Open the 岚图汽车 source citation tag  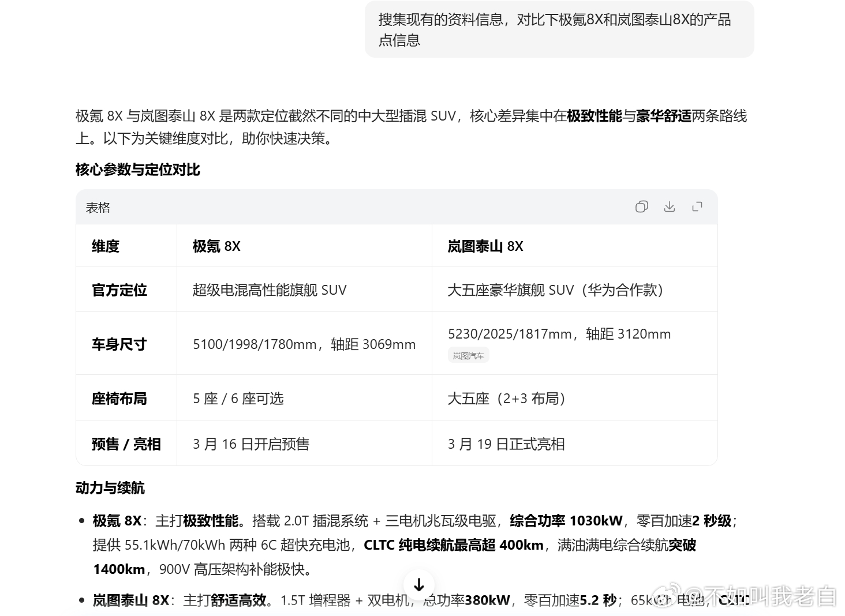(x=469, y=356)
